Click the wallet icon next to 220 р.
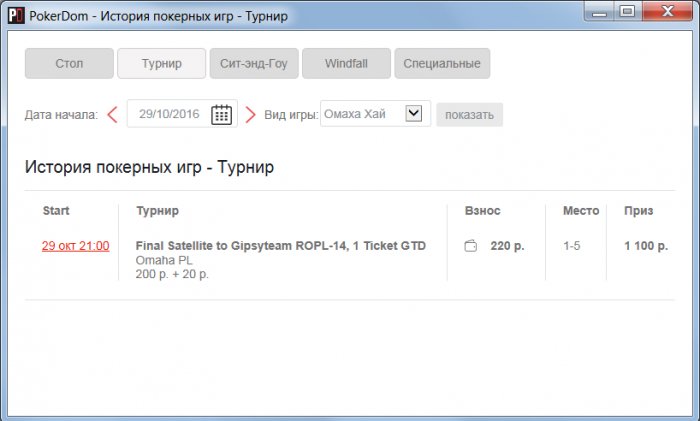700x421 pixels. point(471,246)
